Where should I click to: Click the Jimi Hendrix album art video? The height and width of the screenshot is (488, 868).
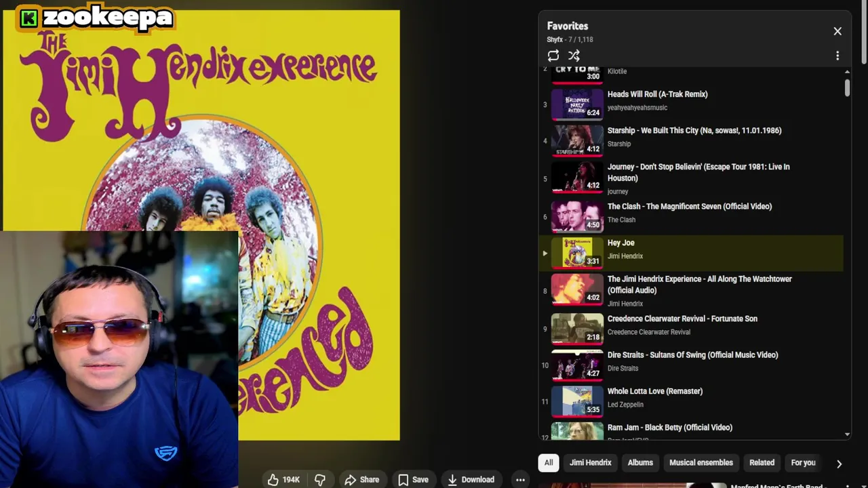(x=201, y=225)
